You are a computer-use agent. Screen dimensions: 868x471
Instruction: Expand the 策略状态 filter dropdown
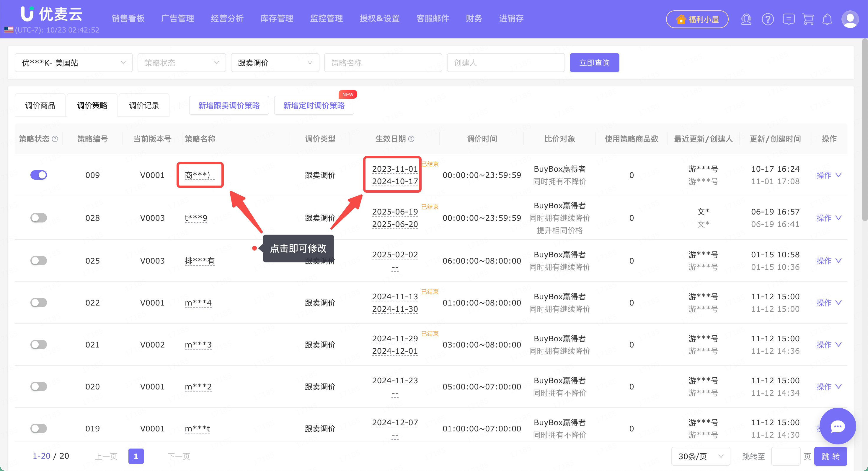[x=182, y=63]
